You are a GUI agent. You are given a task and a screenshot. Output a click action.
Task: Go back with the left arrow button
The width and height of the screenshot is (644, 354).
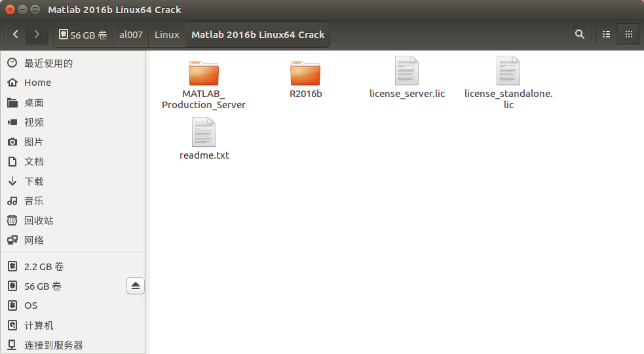(16, 35)
